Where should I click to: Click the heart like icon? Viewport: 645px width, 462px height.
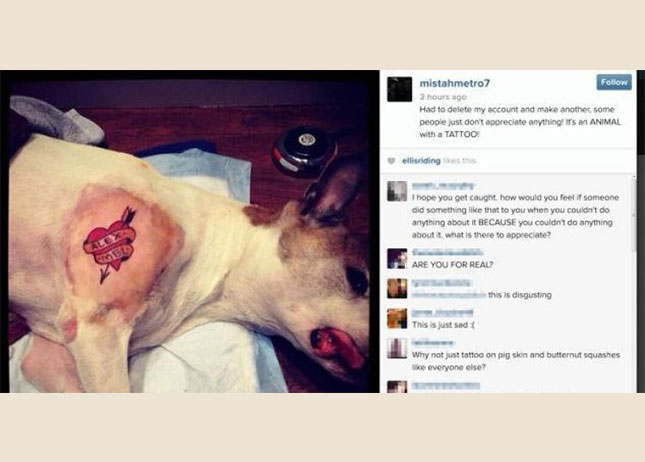(392, 161)
